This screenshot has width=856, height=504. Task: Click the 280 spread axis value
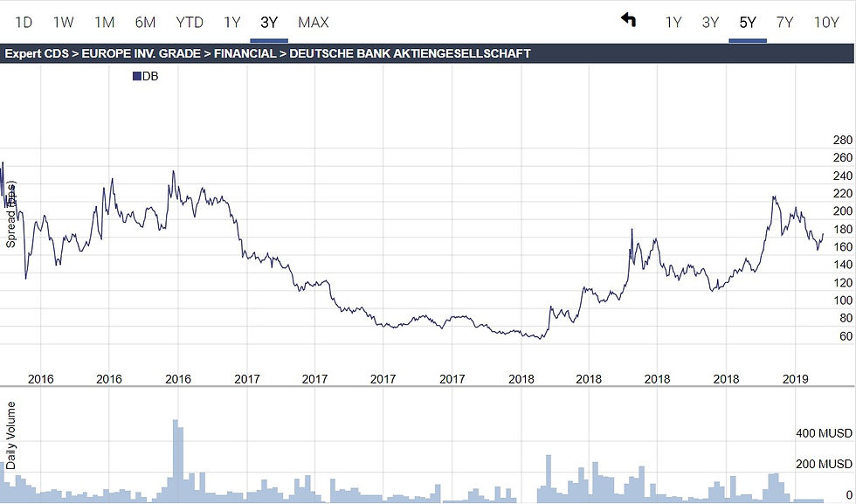pyautogui.click(x=843, y=140)
